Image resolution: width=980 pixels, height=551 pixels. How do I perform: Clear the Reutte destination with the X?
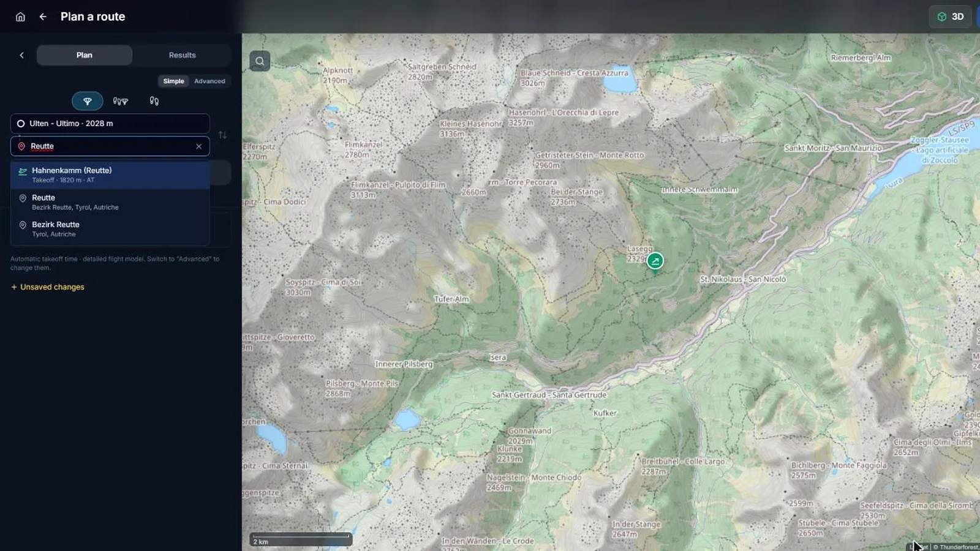(198, 146)
